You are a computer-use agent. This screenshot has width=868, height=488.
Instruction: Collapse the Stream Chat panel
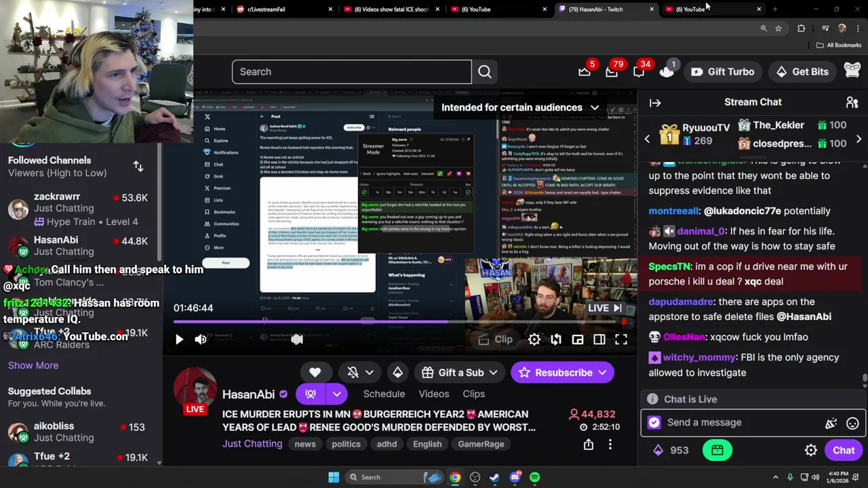[x=655, y=102]
